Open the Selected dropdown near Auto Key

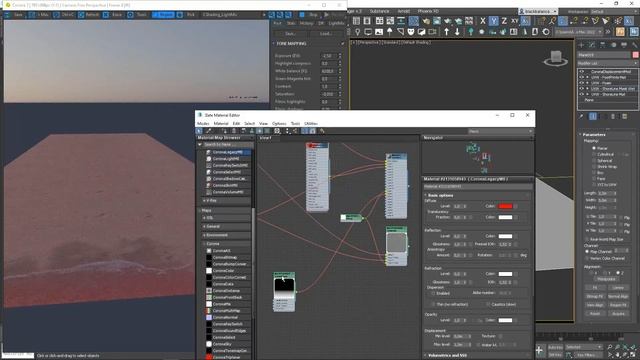(583, 347)
